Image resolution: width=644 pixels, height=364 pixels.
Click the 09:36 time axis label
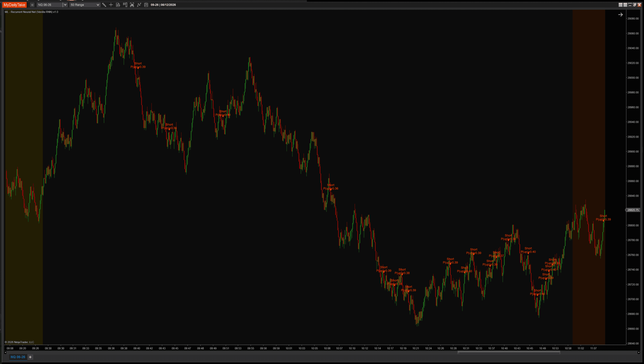[x=111, y=348]
